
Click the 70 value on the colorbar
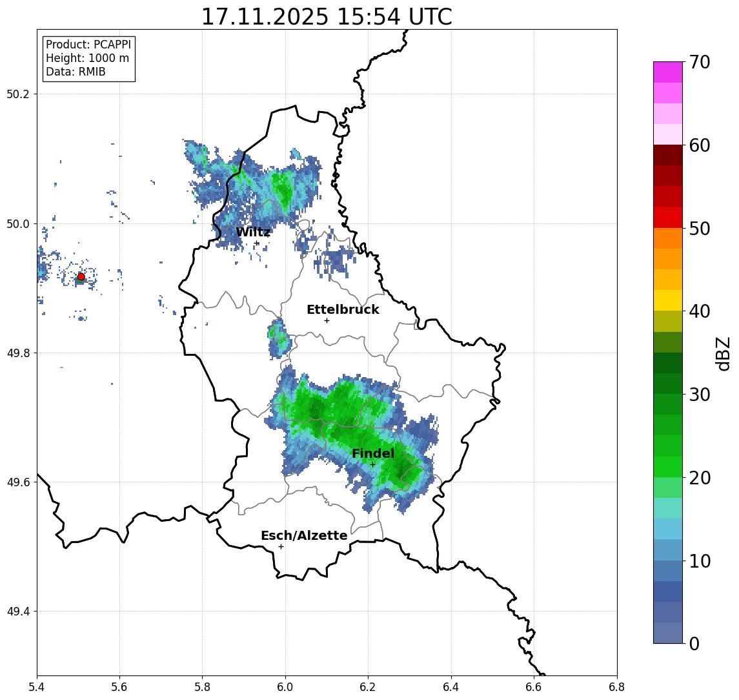[700, 62]
